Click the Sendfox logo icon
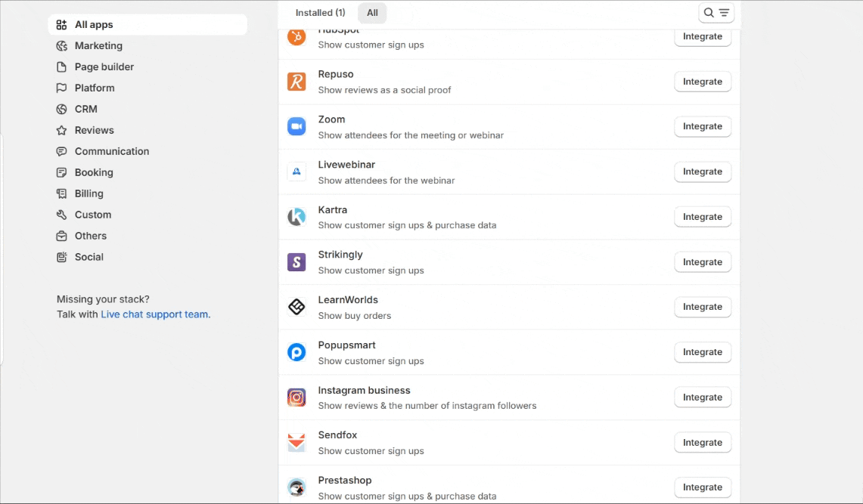The width and height of the screenshot is (863, 504). (296, 443)
